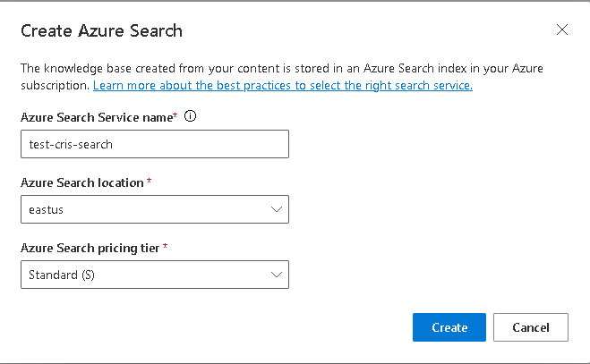
Task: Click the red asterisk beside Azure Search location
Action: point(149,182)
